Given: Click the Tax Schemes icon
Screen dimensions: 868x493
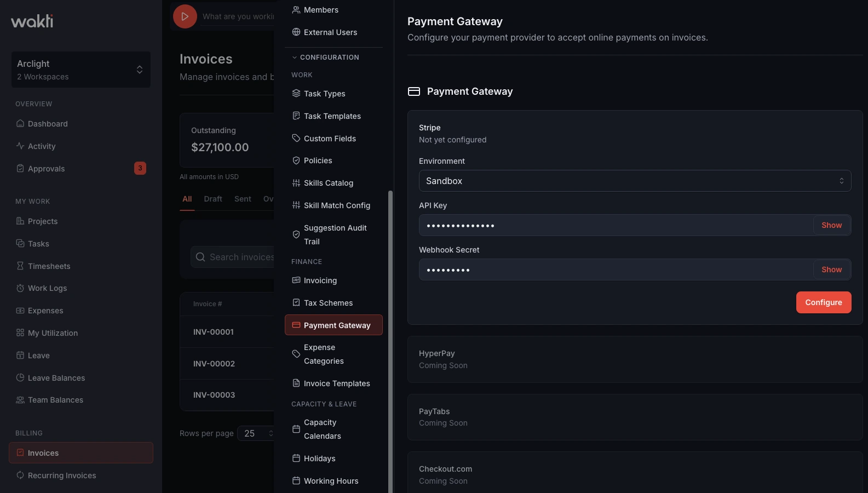Looking at the screenshot, I should point(296,303).
